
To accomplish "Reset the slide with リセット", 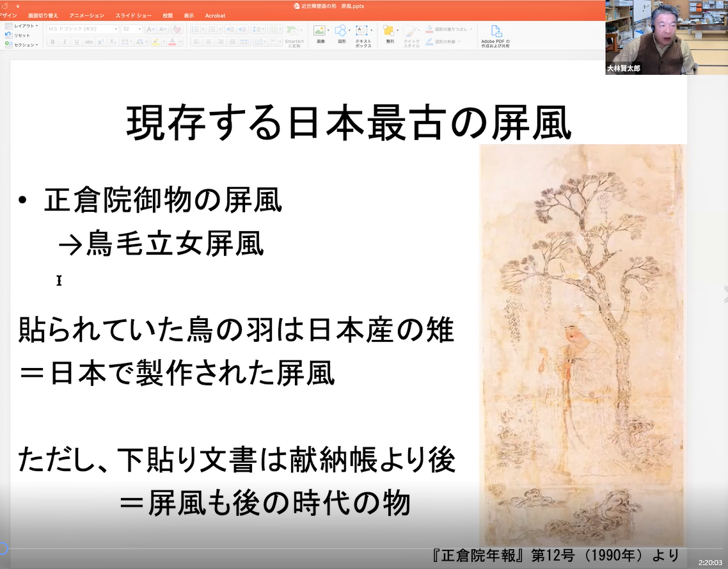I will tap(18, 35).
